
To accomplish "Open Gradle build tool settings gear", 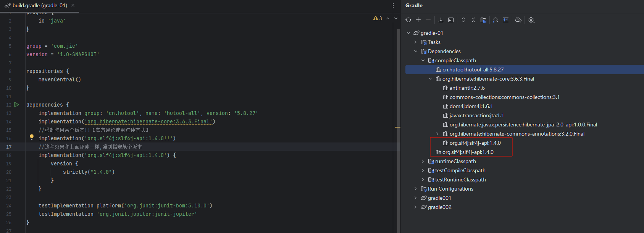I will (531, 20).
